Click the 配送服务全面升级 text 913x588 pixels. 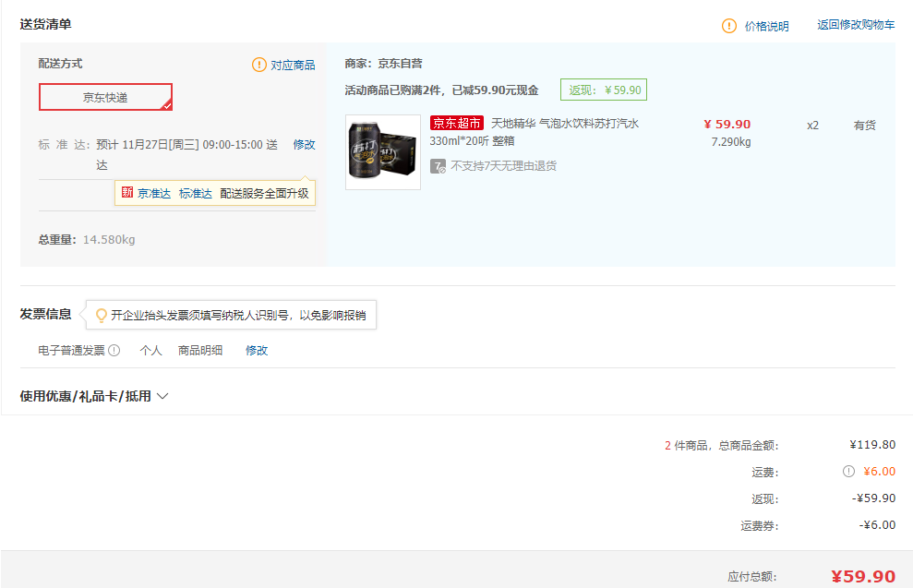click(264, 193)
